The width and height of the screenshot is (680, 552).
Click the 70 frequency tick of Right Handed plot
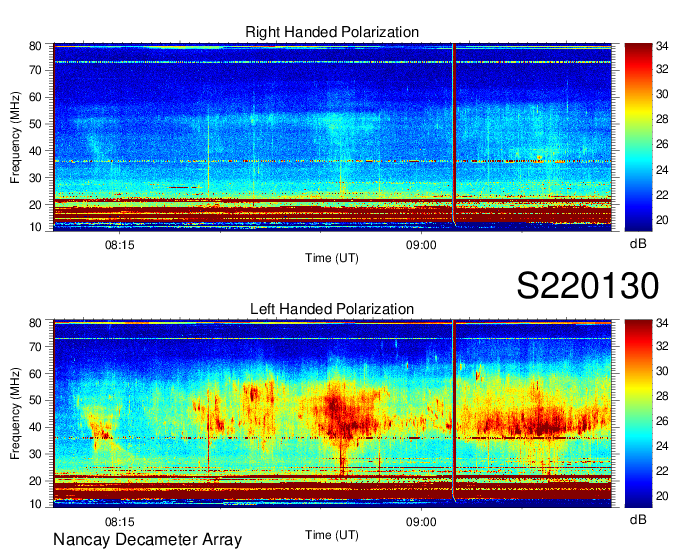click(35, 70)
